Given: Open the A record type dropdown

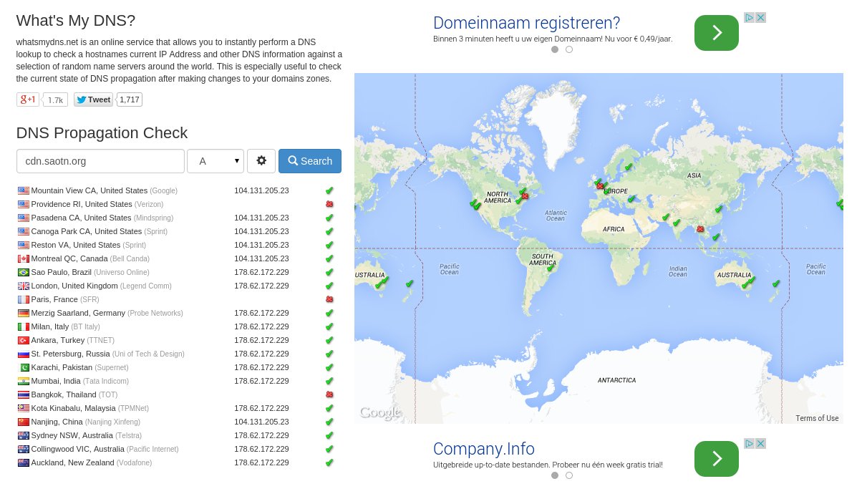Looking at the screenshot, I should point(215,161).
